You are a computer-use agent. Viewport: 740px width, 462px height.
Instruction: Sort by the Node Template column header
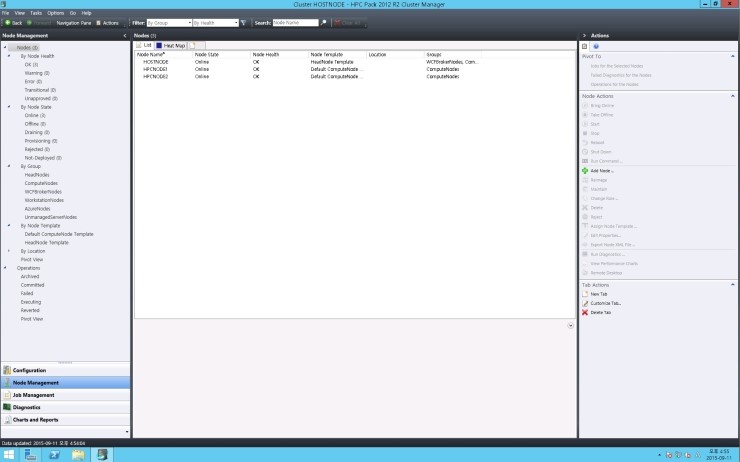point(337,55)
